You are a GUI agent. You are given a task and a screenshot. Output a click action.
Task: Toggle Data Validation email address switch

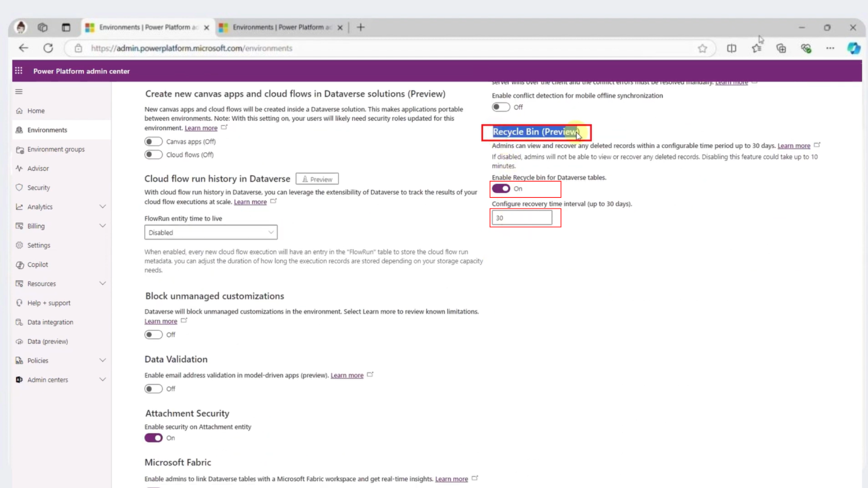[153, 389]
